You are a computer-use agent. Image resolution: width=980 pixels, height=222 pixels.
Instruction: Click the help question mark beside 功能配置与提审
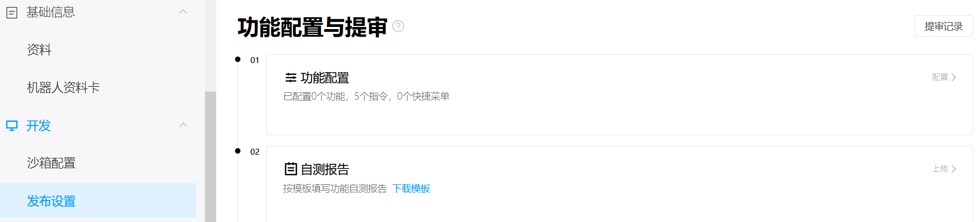click(398, 26)
